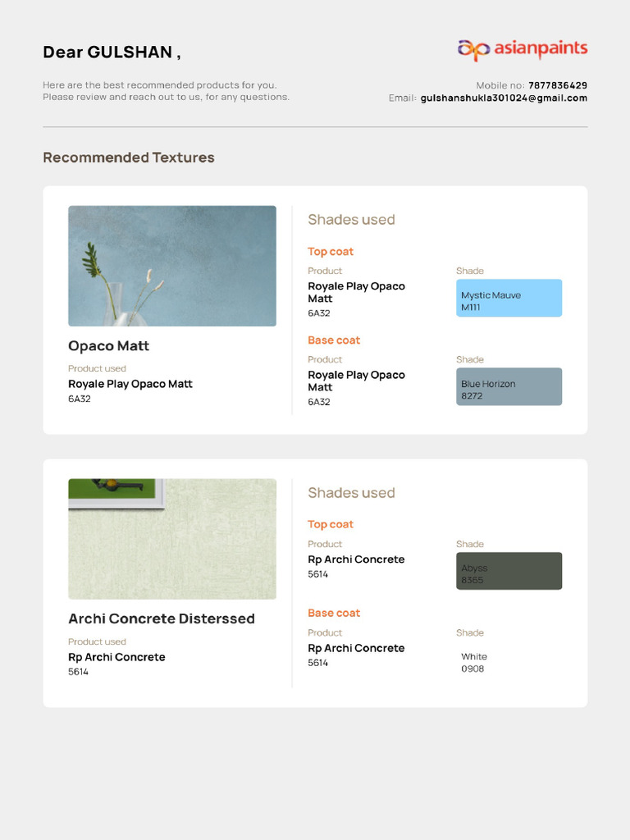This screenshot has height=840, width=630.
Task: Click the Archi Concrete card Top coat label
Action: click(331, 524)
